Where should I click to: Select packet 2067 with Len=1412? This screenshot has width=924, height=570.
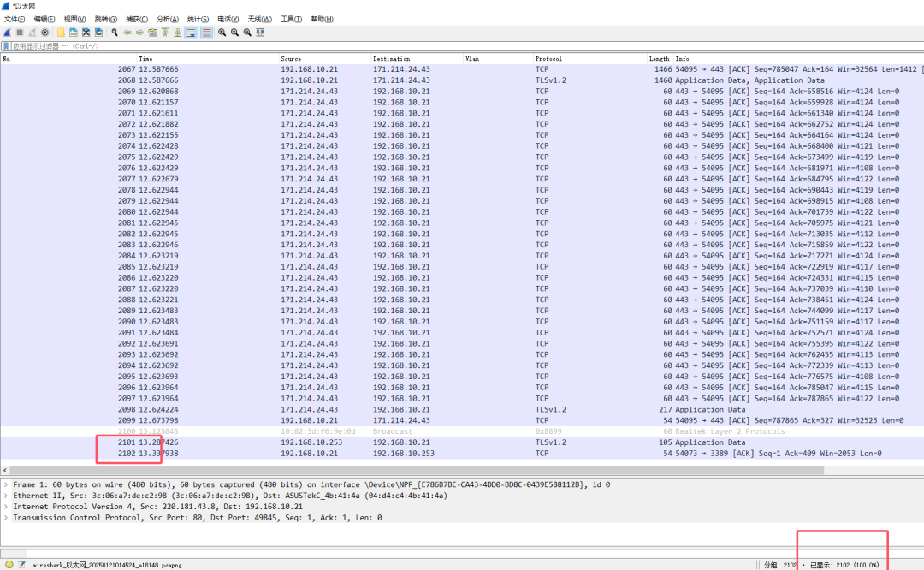click(462, 69)
